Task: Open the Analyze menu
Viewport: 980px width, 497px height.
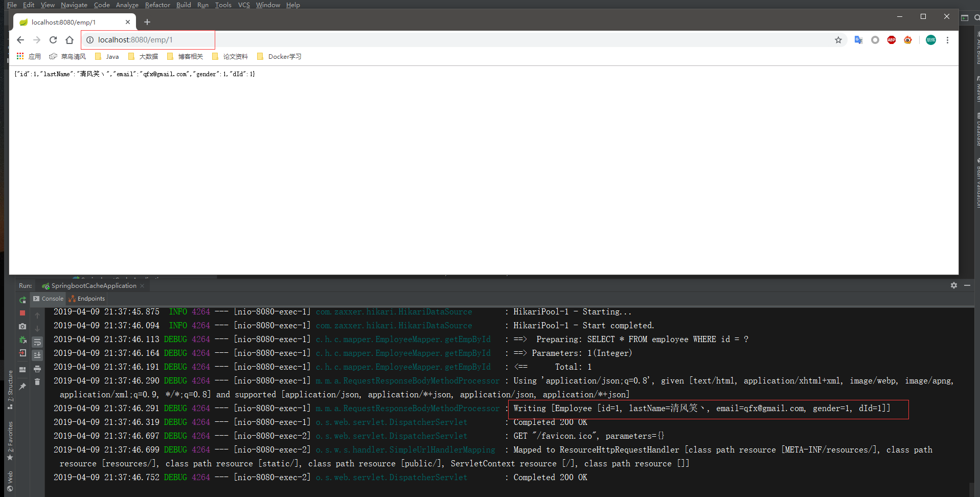Action: [127, 5]
